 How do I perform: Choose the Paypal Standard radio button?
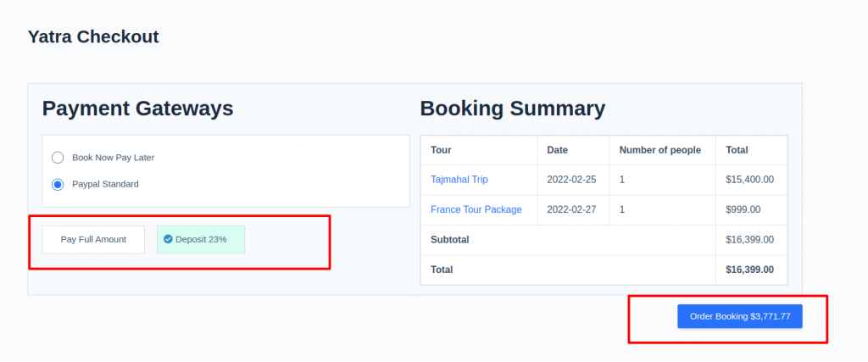[x=58, y=184]
